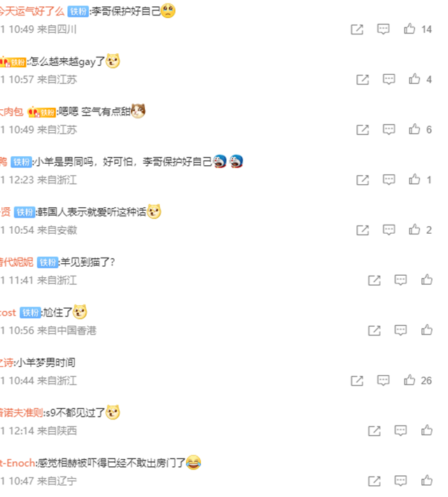Reply to the 空气有点甜 comment
Image resolution: width=448 pixels, height=497 pixels.
pyautogui.click(x=388, y=129)
